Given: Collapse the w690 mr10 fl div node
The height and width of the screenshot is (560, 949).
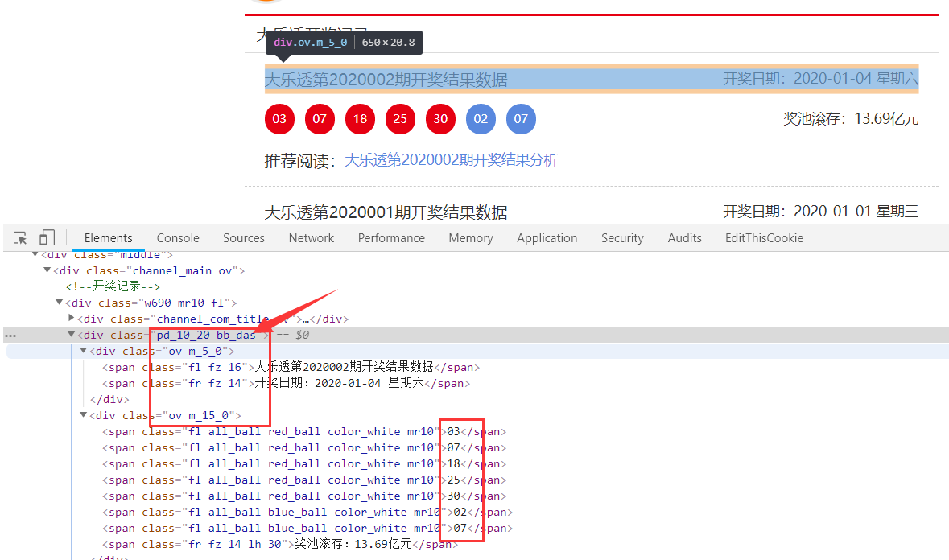Looking at the screenshot, I should coord(60,303).
